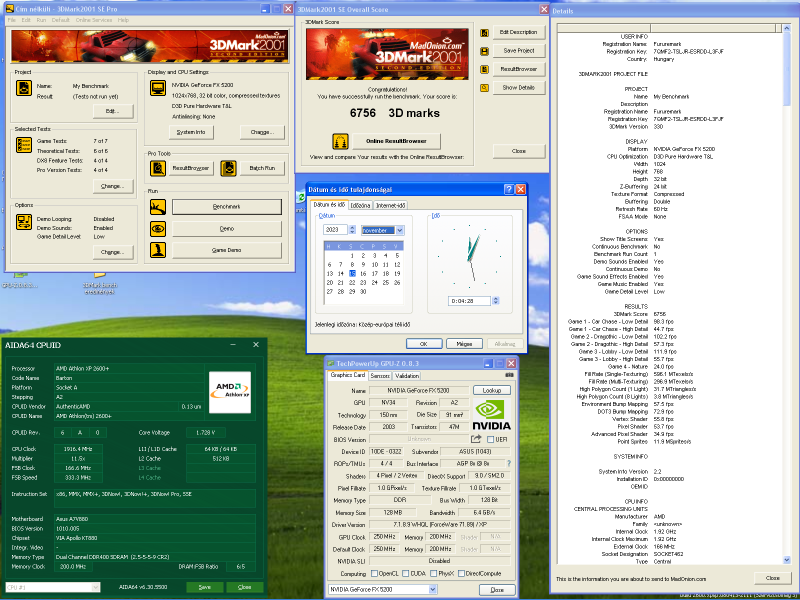Click OK in the date and time dialog
Screen dimensions: 800x600
(x=423, y=344)
